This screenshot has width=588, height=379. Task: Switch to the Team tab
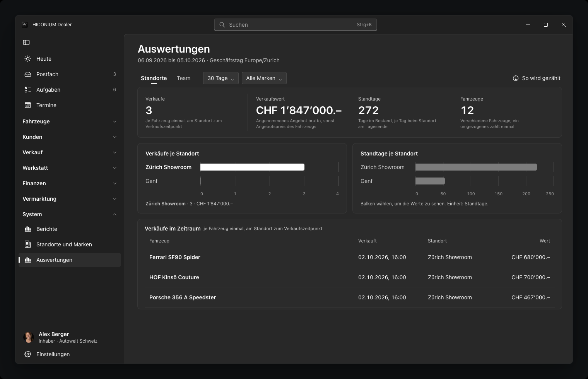tap(184, 78)
